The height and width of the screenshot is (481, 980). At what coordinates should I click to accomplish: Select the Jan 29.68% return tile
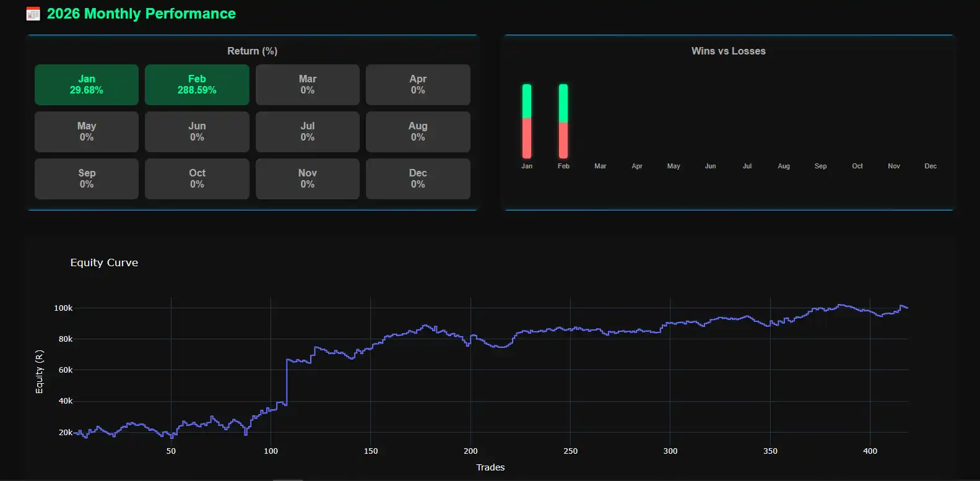(x=87, y=85)
